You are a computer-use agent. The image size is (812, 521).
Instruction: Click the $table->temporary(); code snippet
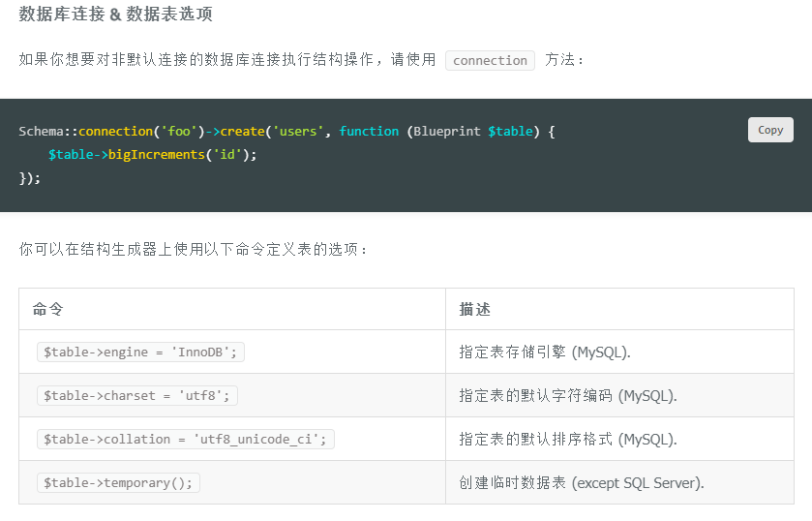(118, 482)
